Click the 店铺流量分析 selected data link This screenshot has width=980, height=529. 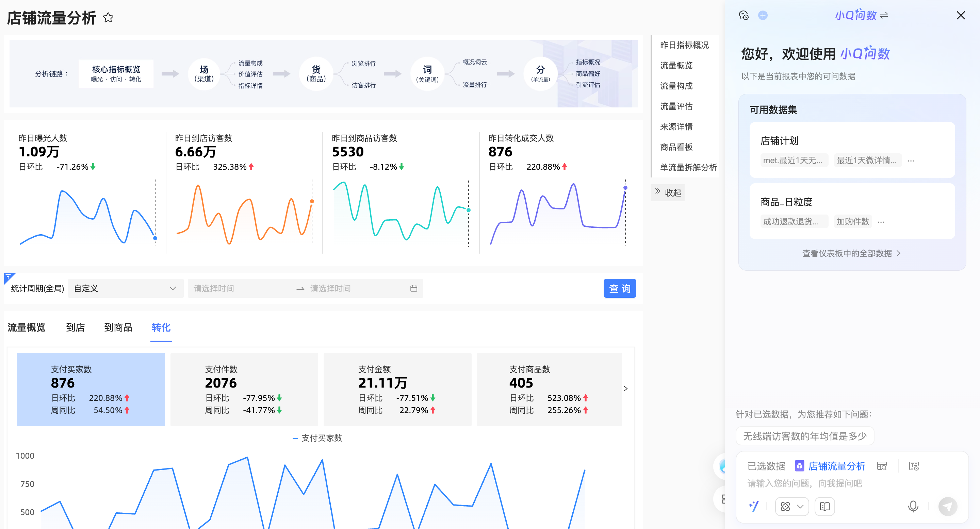pyautogui.click(x=837, y=466)
